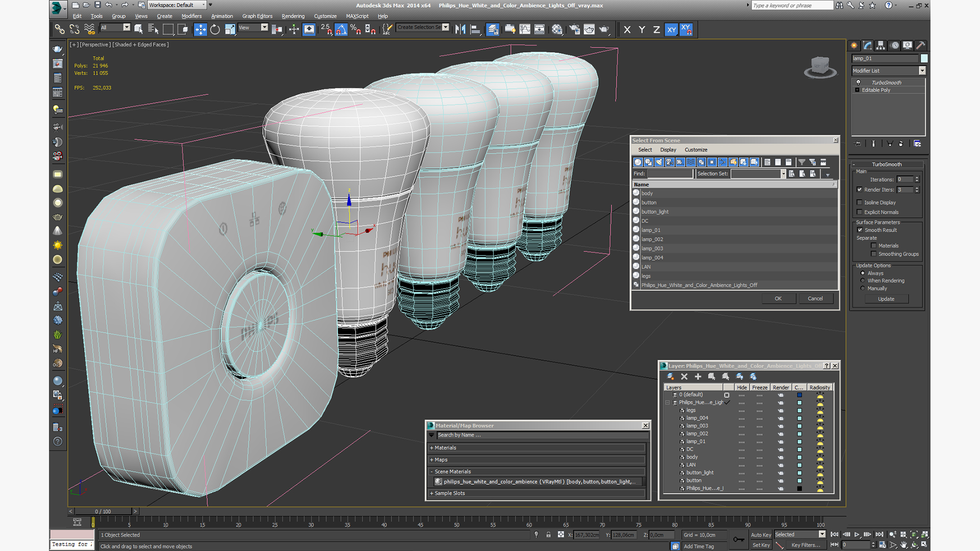Viewport: 980px width, 551px height.
Task: Select the Select and Rotate tool
Action: coord(215,30)
